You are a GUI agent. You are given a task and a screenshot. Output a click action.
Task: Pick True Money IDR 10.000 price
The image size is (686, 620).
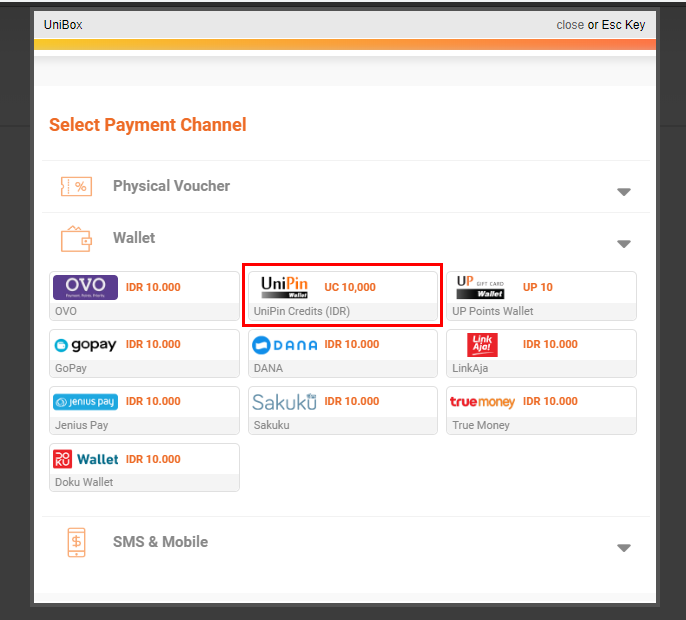[550, 401]
